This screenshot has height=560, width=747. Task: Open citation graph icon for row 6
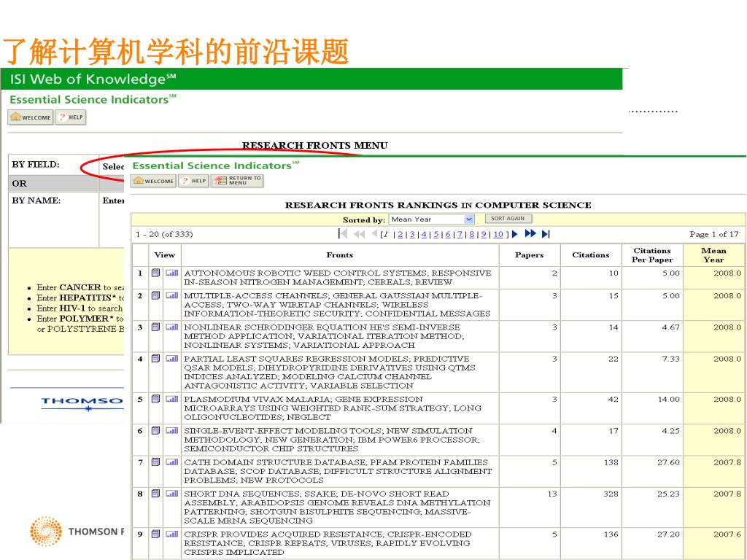pos(172,430)
